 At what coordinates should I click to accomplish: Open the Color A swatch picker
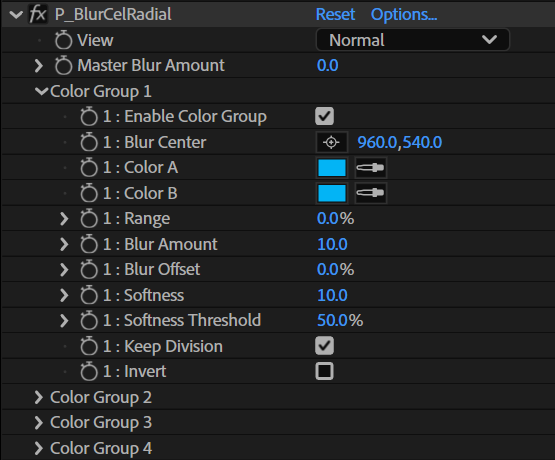(332, 167)
